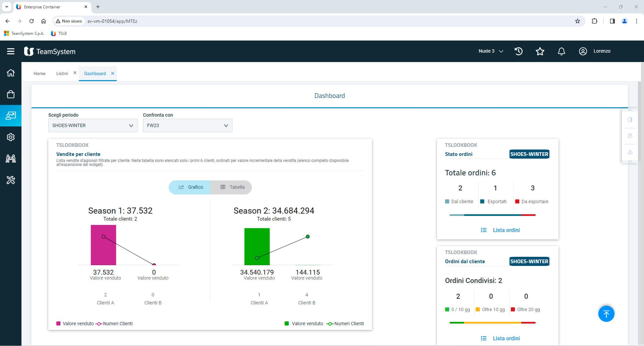Open the settings gear sidebar icon

tap(11, 137)
